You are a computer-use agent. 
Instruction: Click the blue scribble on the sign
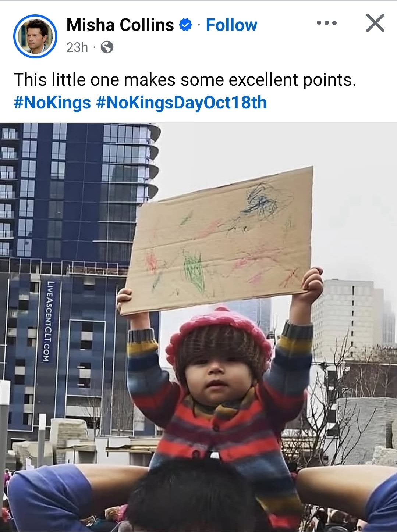tap(262, 200)
